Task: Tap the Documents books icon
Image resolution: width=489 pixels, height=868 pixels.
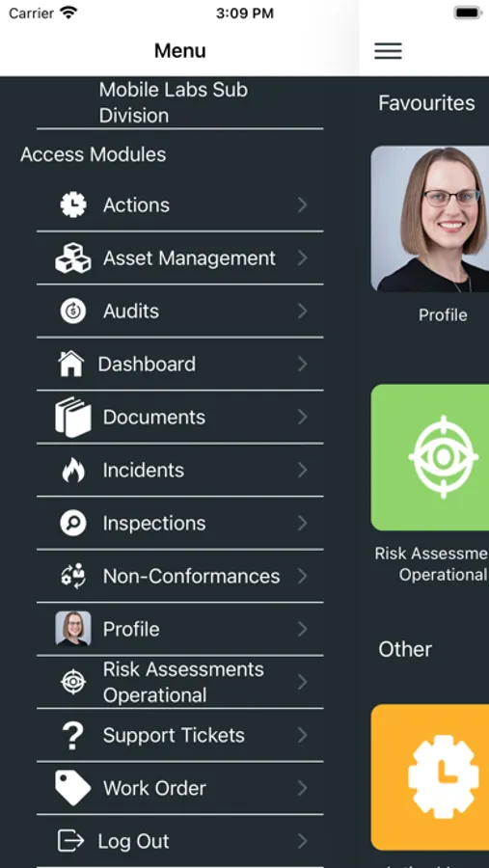Action: (73, 417)
